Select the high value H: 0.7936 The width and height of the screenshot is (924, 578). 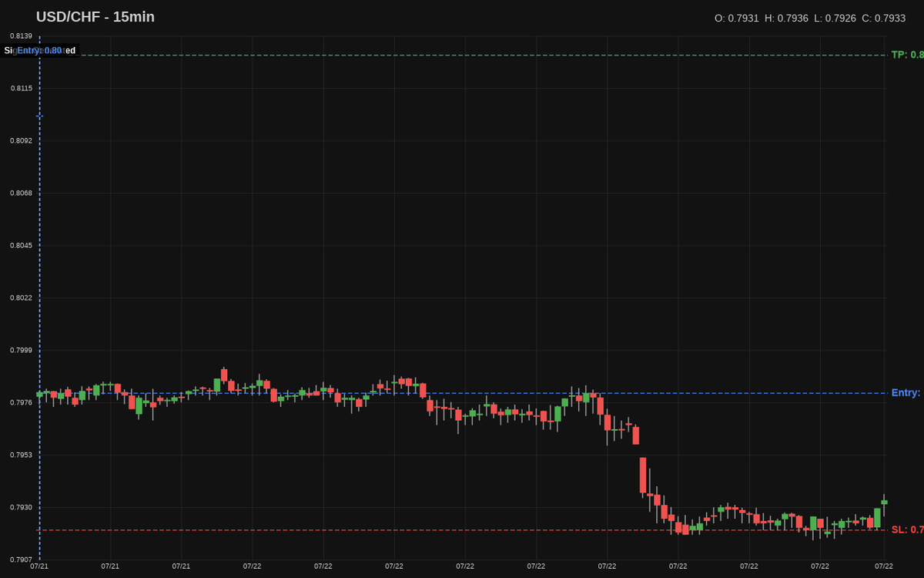coord(786,18)
